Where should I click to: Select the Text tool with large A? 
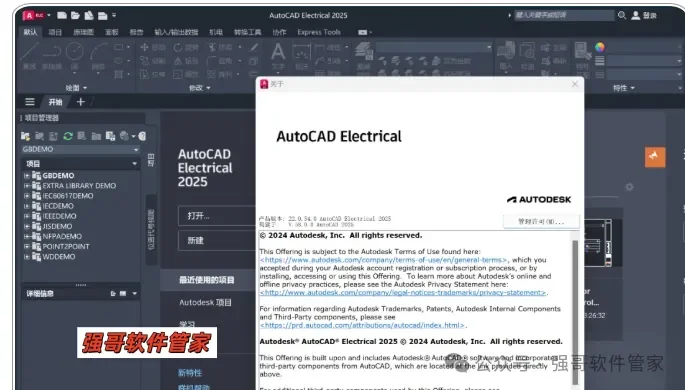tap(278, 56)
